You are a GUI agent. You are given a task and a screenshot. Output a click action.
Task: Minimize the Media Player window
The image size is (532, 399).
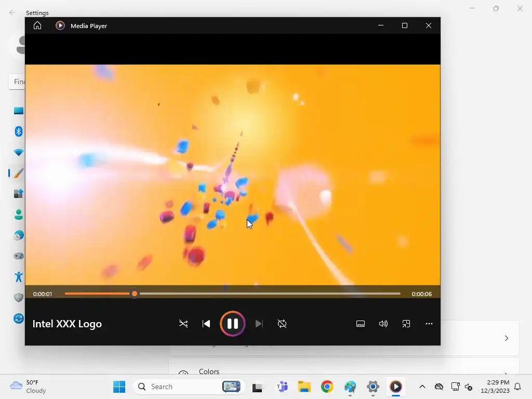381,25
